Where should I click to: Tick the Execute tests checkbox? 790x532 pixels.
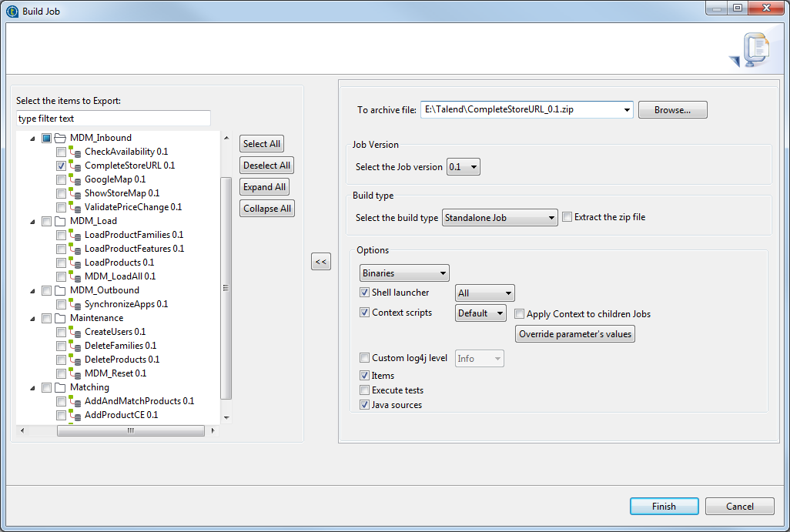tap(365, 390)
